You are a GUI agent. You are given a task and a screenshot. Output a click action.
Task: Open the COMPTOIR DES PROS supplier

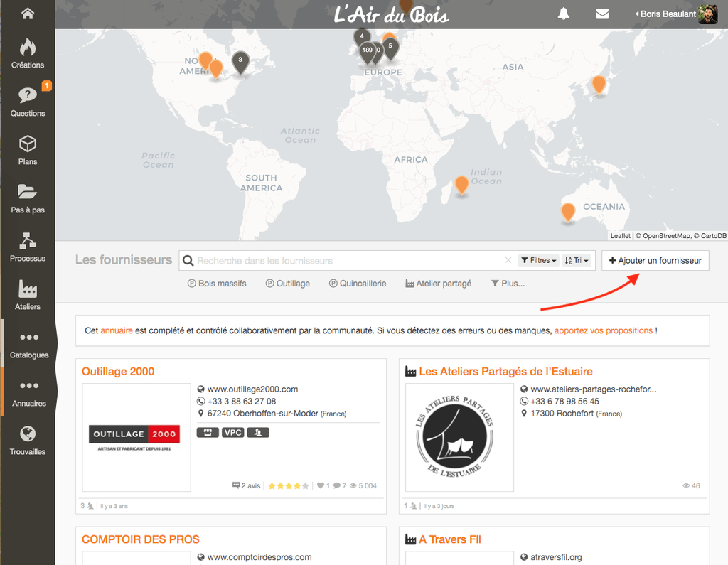[x=141, y=539]
